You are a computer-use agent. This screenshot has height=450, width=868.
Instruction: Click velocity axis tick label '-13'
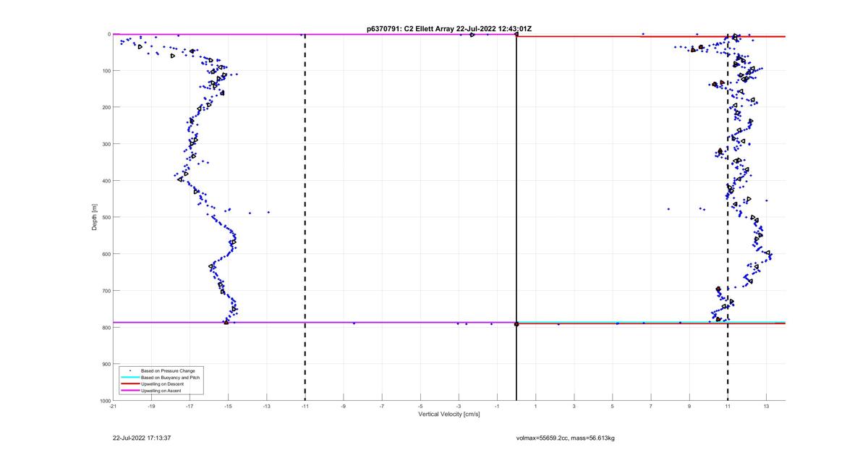pos(266,407)
